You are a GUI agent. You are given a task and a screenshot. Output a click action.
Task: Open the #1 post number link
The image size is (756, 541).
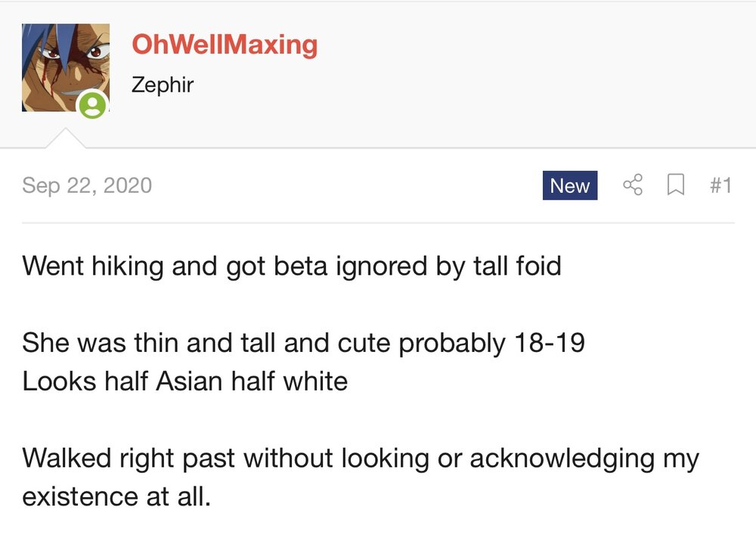[x=720, y=185]
